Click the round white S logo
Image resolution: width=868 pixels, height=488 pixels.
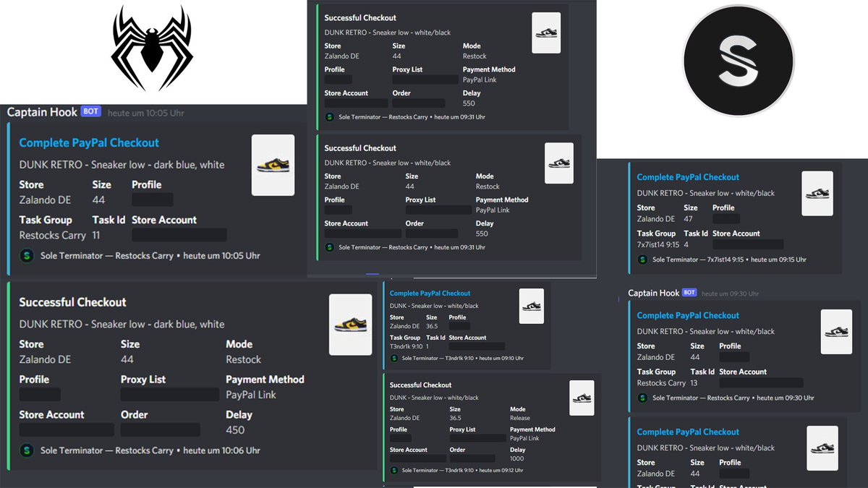tap(739, 61)
